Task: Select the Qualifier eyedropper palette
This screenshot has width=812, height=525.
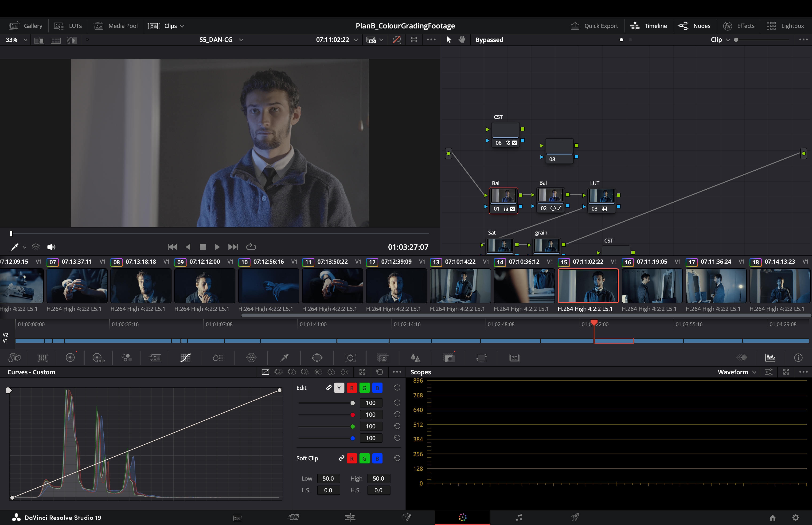Action: 284,358
